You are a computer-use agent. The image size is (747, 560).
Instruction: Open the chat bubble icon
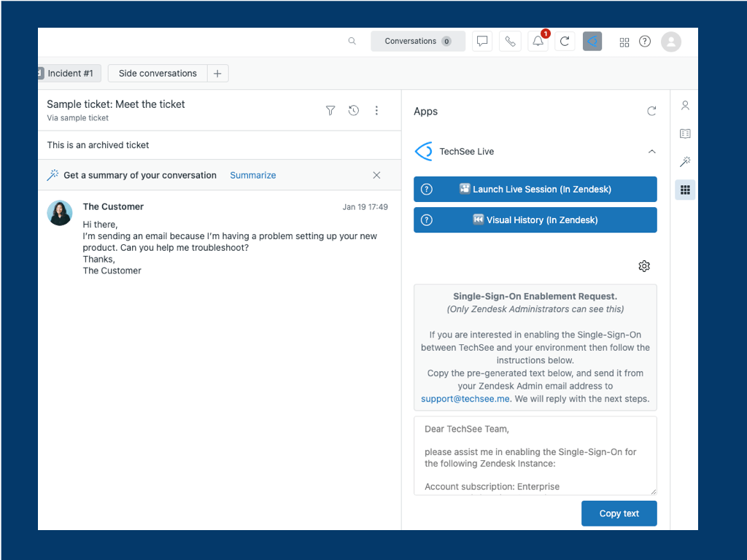pos(482,42)
